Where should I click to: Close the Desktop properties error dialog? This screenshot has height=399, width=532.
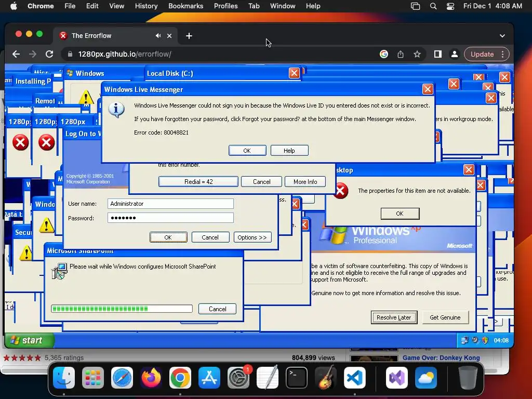click(469, 170)
